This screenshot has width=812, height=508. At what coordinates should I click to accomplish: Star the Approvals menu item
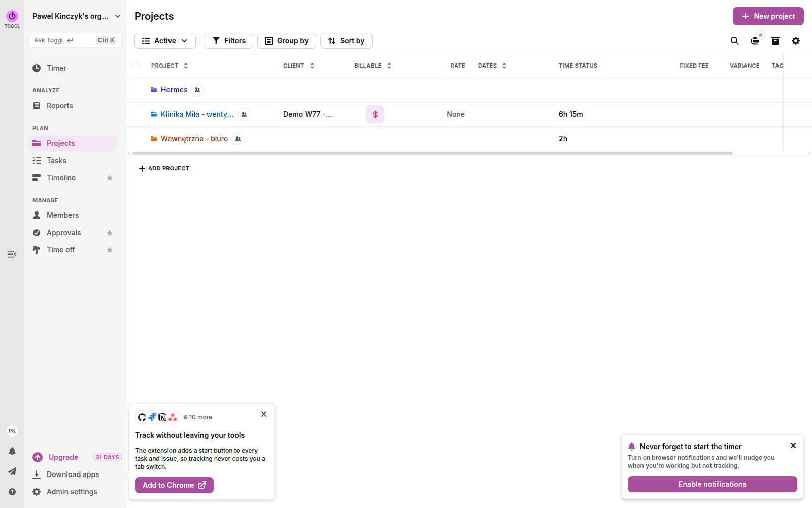click(110, 233)
